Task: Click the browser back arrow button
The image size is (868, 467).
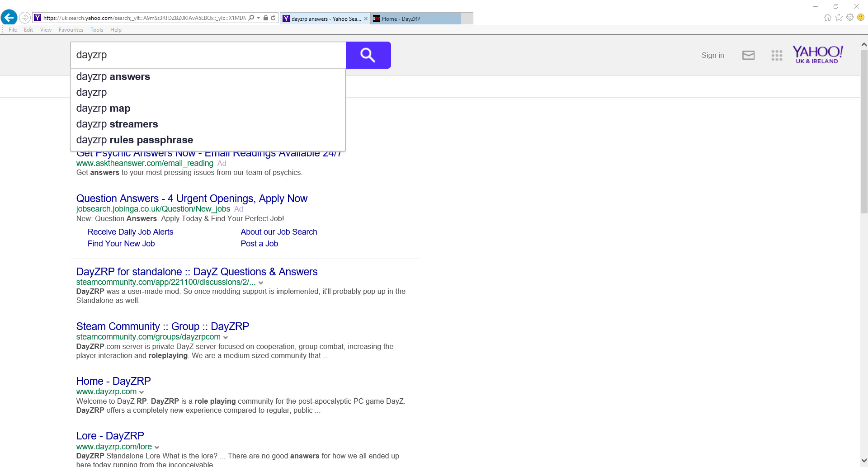Action: (x=9, y=18)
